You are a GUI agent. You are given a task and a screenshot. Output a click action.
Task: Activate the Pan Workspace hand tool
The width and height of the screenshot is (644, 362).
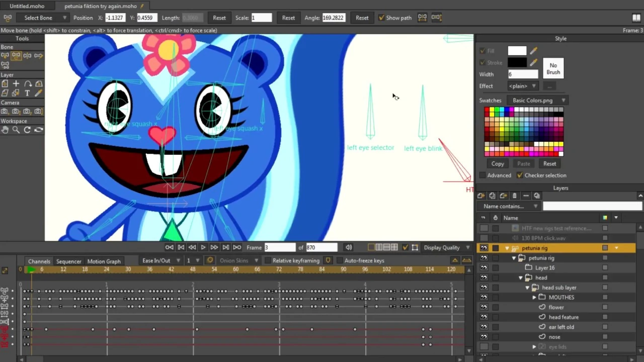point(5,130)
